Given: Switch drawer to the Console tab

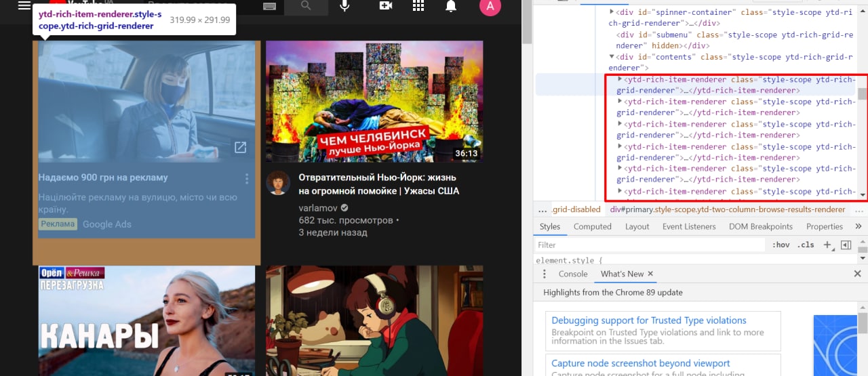Looking at the screenshot, I should pyautogui.click(x=573, y=274).
